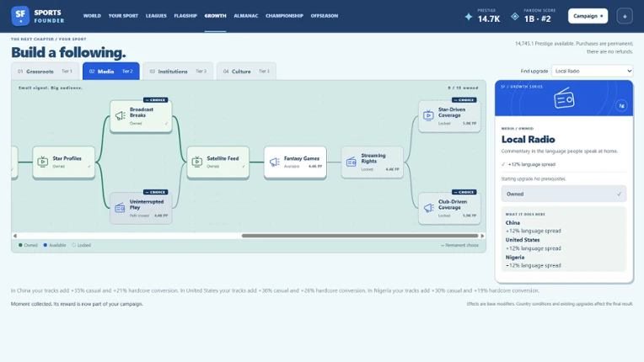Image resolution: width=644 pixels, height=362 pixels.
Task: Open the Flagship menu
Action: pos(185,16)
